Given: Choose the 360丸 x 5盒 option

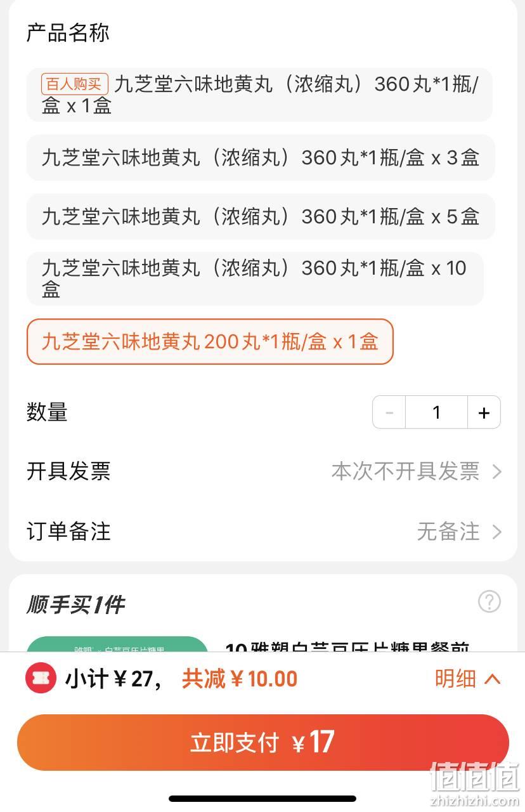Looking at the screenshot, I should click(261, 216).
